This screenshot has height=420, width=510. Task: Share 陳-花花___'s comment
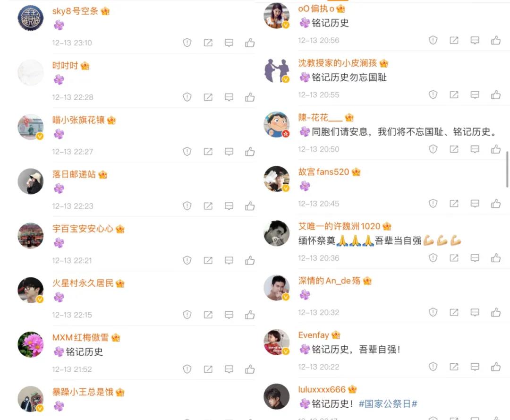pyautogui.click(x=454, y=149)
